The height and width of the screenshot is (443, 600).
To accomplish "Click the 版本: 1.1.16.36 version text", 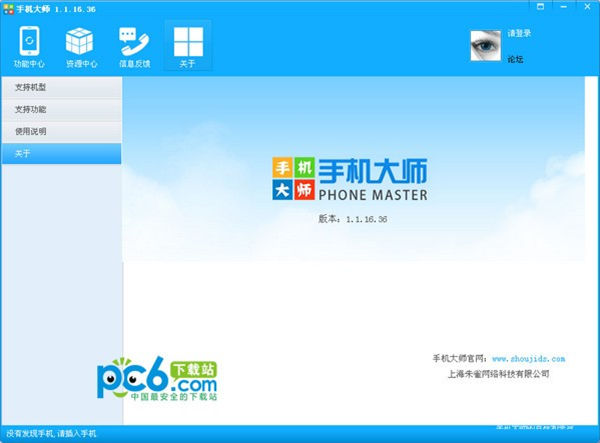I will click(352, 219).
